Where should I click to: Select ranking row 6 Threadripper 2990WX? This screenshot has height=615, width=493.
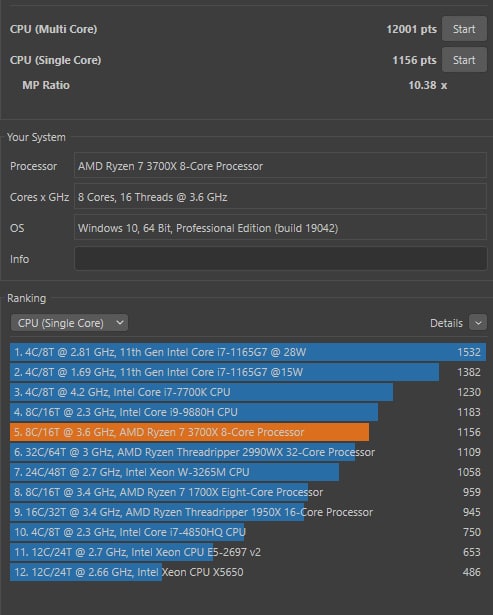pos(248,452)
